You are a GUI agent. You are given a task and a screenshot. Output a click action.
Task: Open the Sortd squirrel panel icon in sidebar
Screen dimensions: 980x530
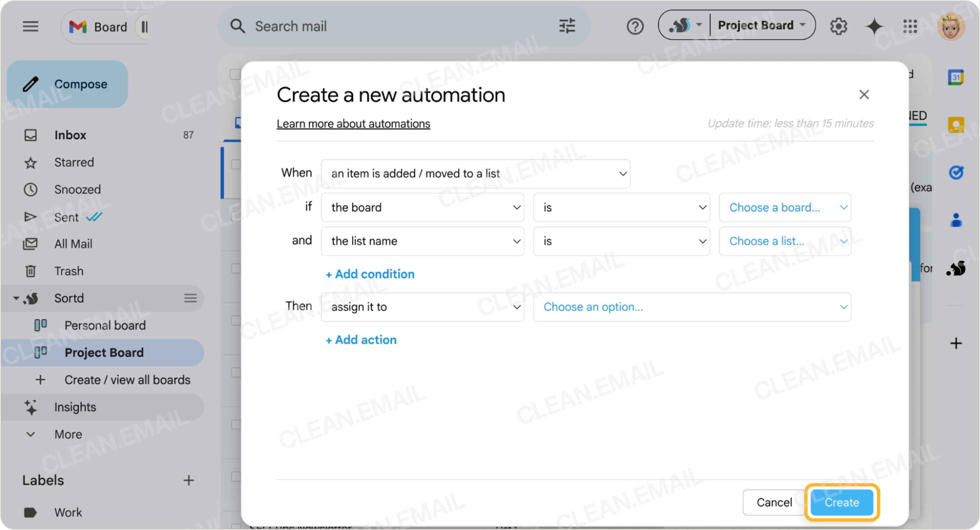coord(957,269)
